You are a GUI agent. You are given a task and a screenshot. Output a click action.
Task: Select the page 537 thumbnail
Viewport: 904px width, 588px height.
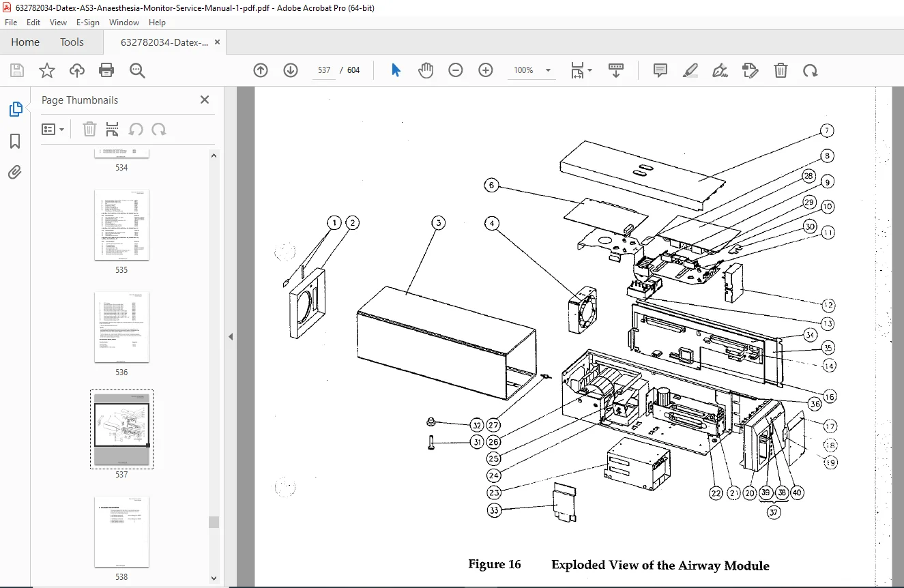(121, 430)
